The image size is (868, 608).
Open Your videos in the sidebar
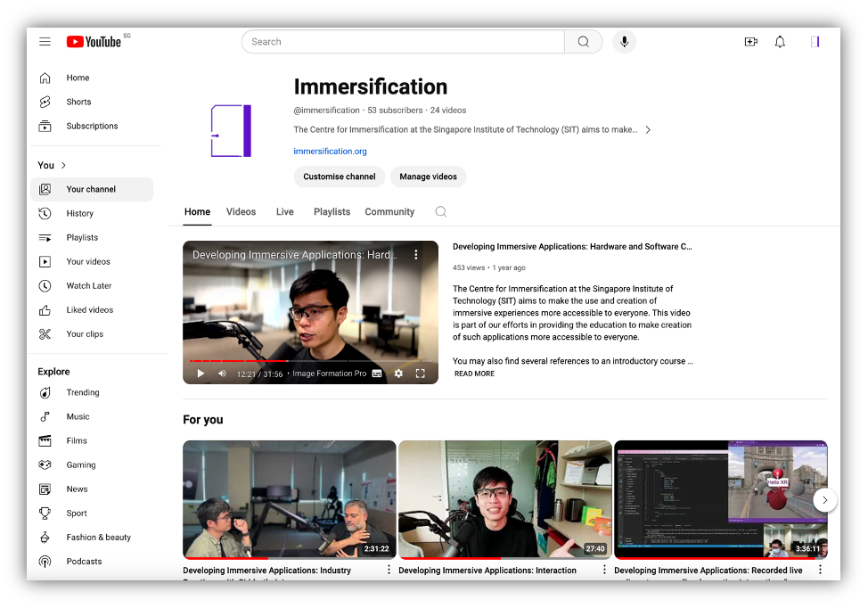coord(92,261)
